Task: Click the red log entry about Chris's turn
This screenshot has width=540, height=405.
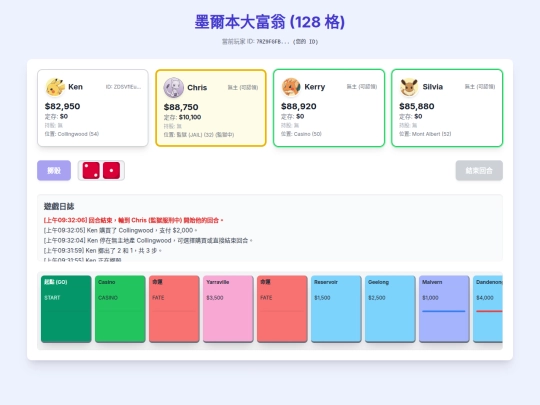Action: coord(133,220)
